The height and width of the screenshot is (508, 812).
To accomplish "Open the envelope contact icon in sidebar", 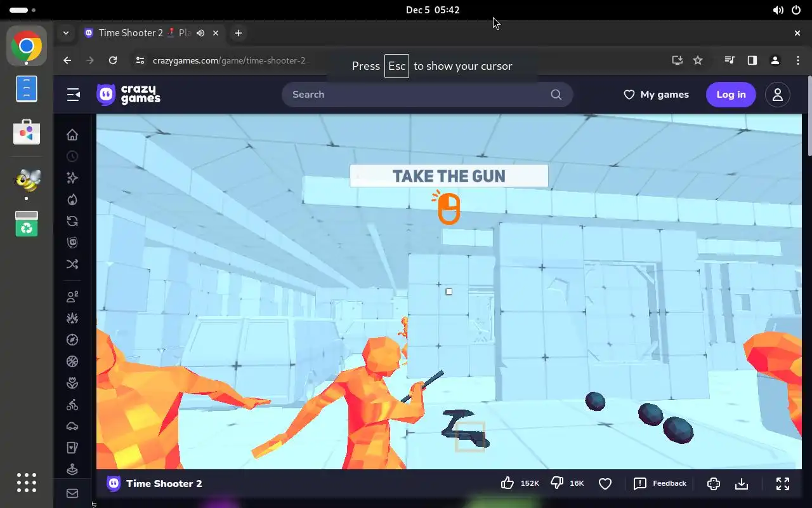I will coord(72,493).
